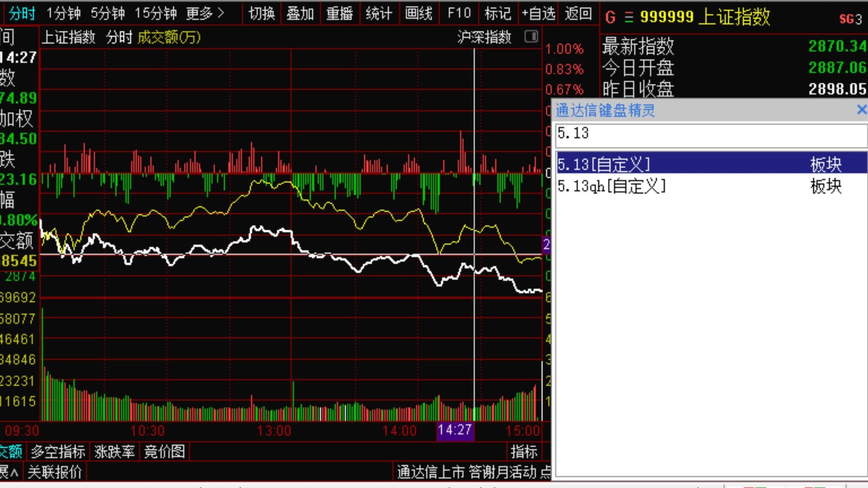Click the keyboard wizard input field
The width and height of the screenshot is (868, 488).
click(711, 135)
